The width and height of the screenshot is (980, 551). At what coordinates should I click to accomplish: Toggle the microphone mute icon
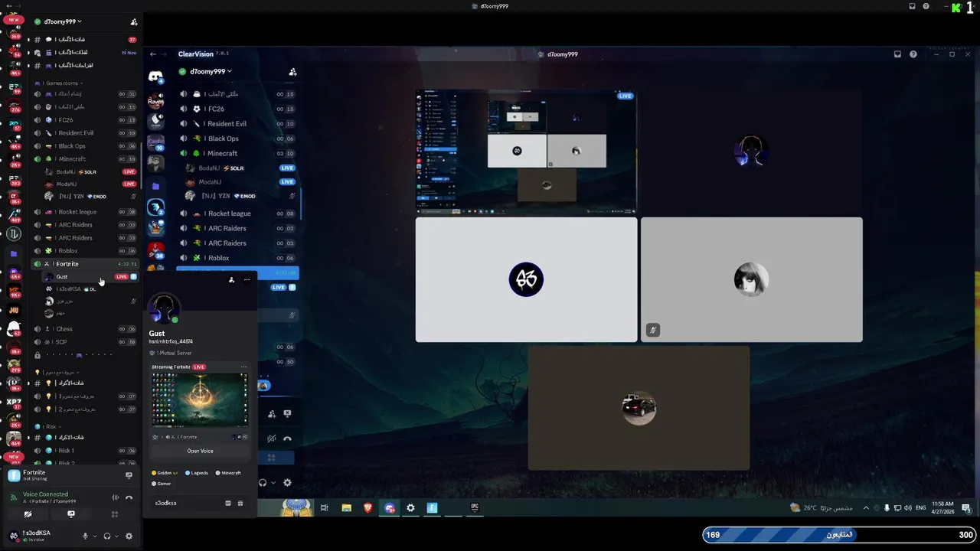pos(86,536)
